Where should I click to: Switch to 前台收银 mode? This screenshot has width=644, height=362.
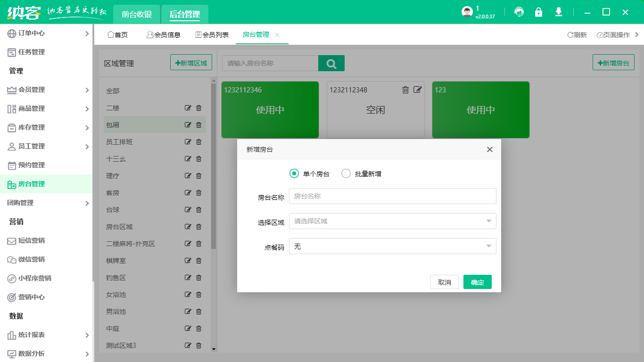click(x=136, y=14)
